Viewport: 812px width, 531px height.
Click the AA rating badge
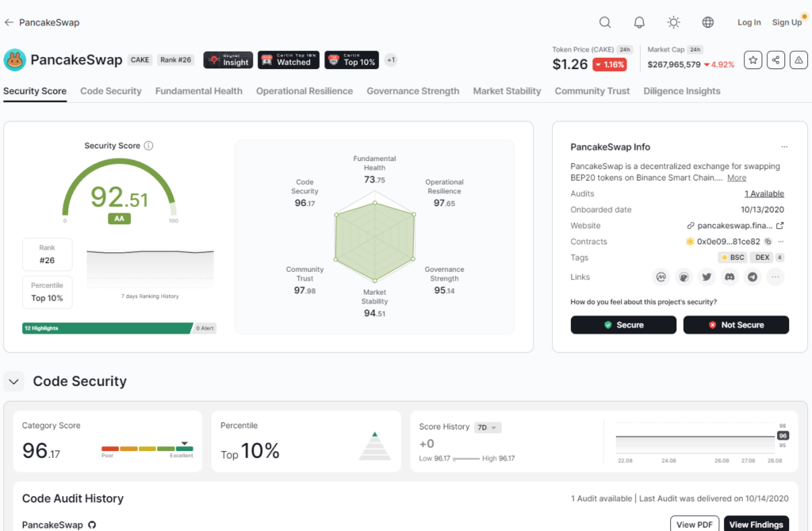tap(119, 219)
